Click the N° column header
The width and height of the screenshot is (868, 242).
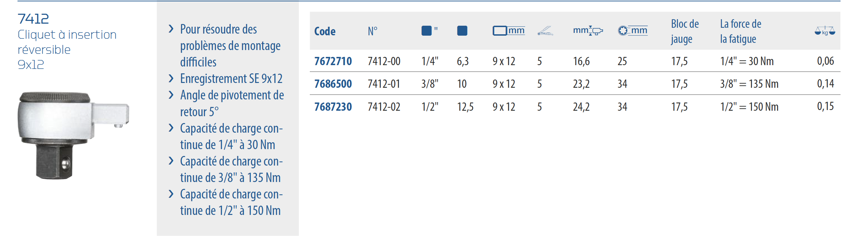click(x=373, y=31)
